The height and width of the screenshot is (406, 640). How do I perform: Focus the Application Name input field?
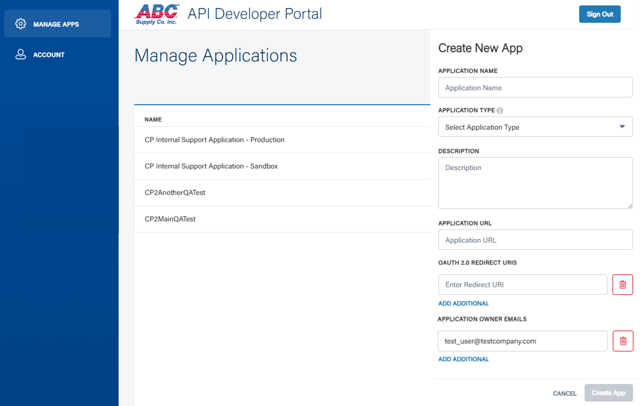(x=535, y=88)
